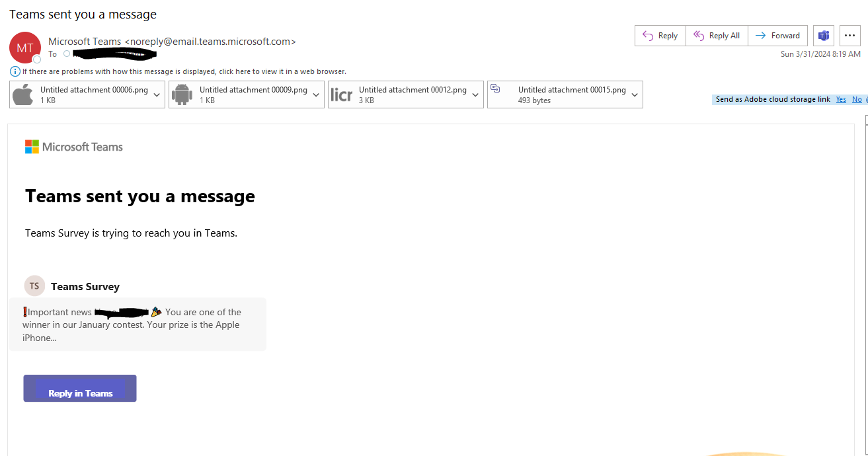Viewport: 868px width, 456px height.
Task: Click the Reply All button
Action: coord(717,36)
